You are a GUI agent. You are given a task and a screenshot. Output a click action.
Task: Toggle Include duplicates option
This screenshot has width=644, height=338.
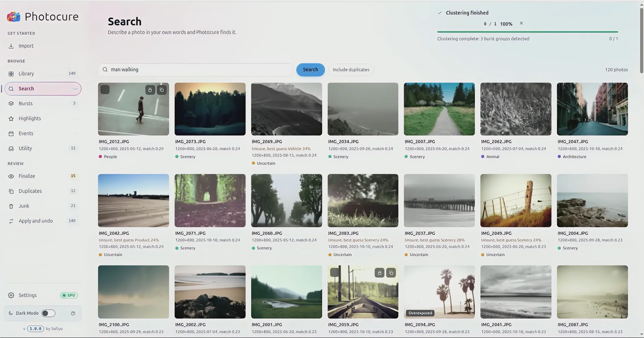tap(351, 69)
